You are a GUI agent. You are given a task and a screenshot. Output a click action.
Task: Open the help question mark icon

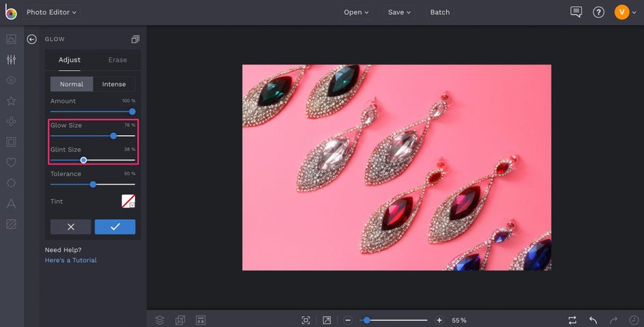(598, 12)
